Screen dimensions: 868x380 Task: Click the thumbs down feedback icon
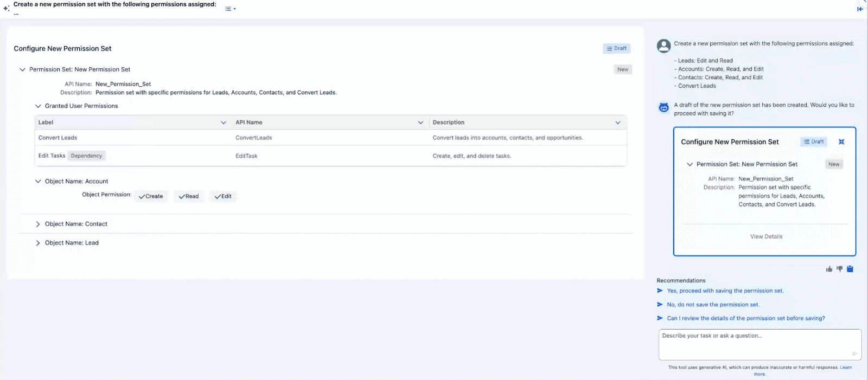click(x=839, y=269)
